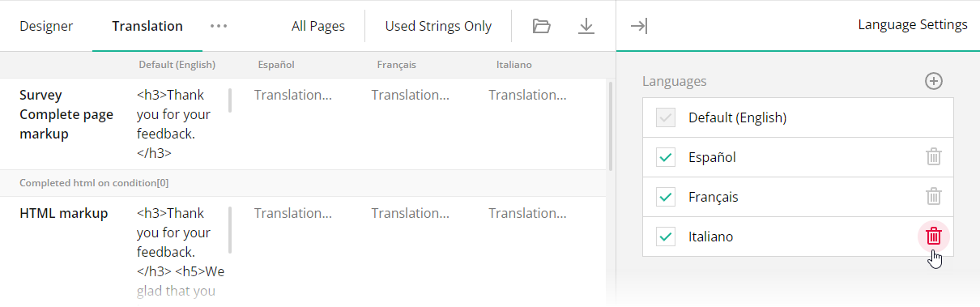
Task: Click the Default (English) checkbox
Action: pos(666,117)
